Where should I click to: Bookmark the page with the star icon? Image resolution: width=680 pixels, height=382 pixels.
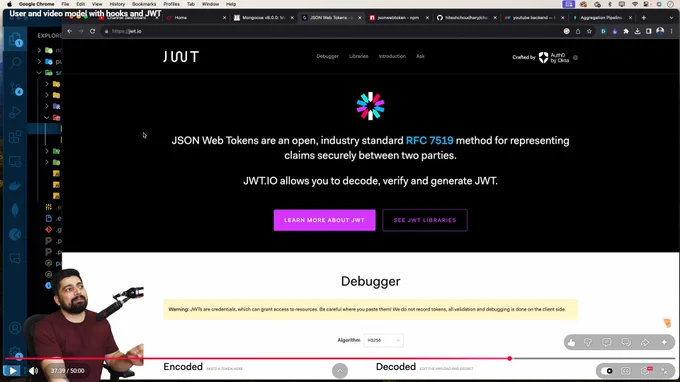tap(589, 31)
